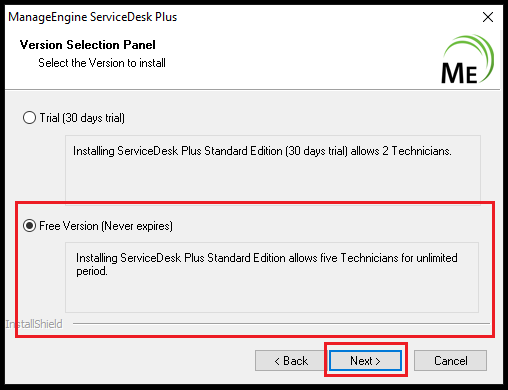The image size is (508, 390).
Task: Proceed by clicking the Next button
Action: [365, 361]
